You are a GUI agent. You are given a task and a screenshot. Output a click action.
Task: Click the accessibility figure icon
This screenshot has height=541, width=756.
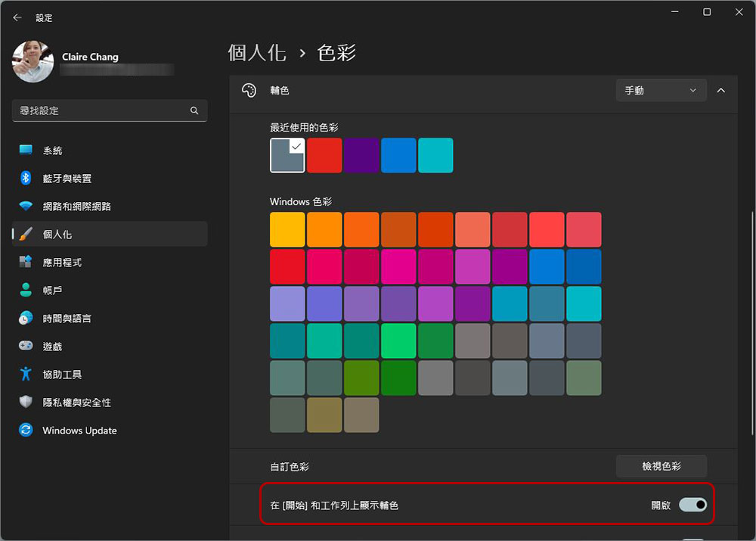coord(26,374)
